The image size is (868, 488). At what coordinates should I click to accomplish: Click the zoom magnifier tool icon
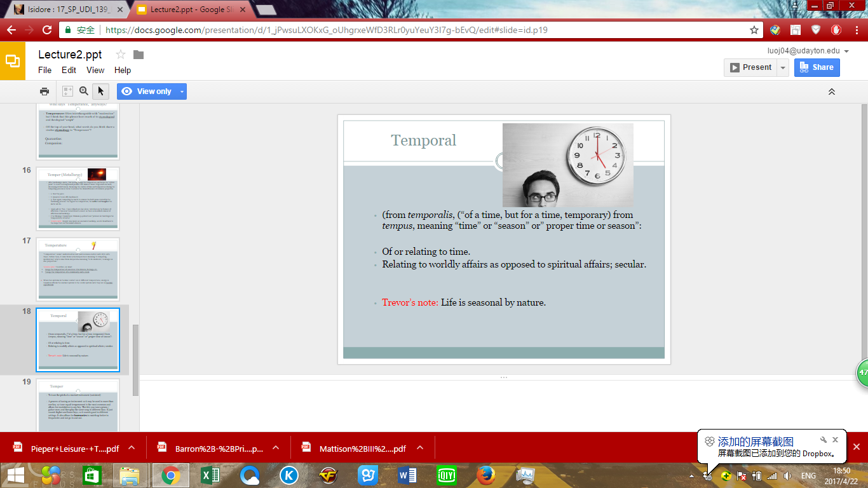(x=84, y=91)
